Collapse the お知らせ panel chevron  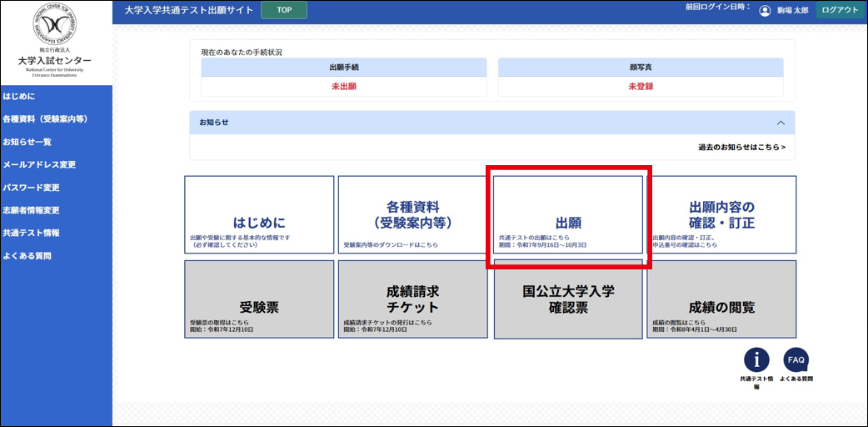(x=781, y=123)
